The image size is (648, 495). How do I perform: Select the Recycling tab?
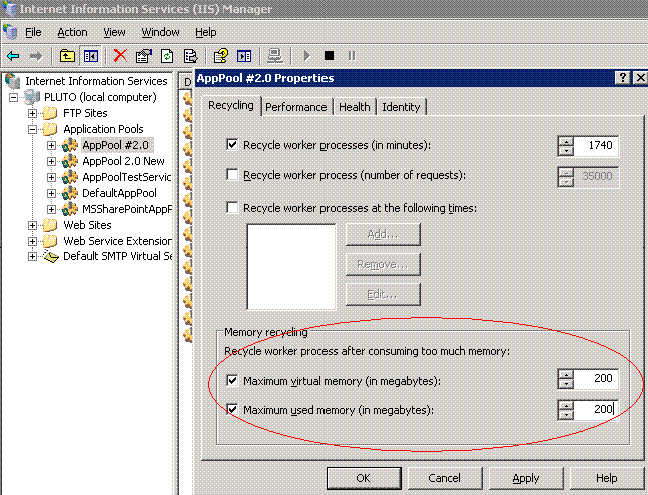click(x=231, y=105)
